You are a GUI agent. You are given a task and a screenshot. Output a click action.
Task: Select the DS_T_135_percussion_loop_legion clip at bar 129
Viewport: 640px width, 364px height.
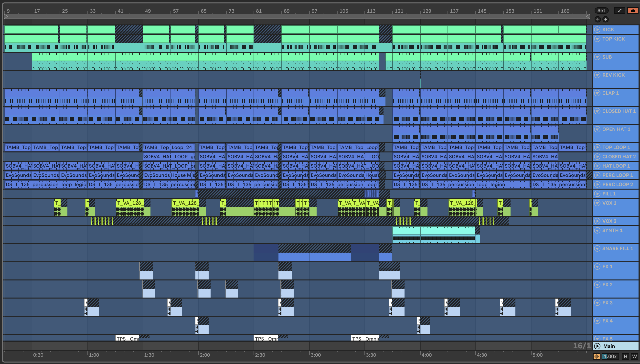tap(475, 184)
